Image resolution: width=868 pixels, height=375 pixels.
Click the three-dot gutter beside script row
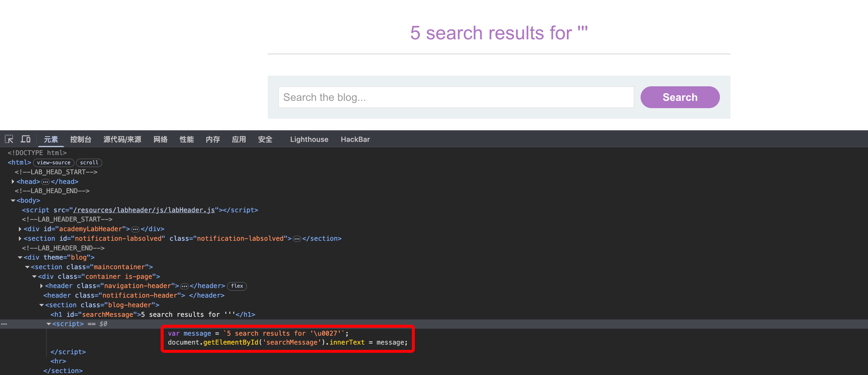click(x=4, y=324)
